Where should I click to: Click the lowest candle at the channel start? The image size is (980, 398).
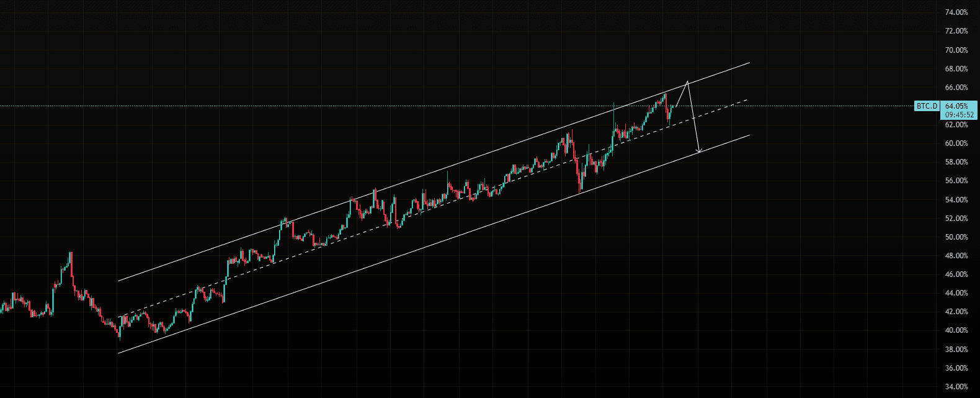tap(120, 334)
